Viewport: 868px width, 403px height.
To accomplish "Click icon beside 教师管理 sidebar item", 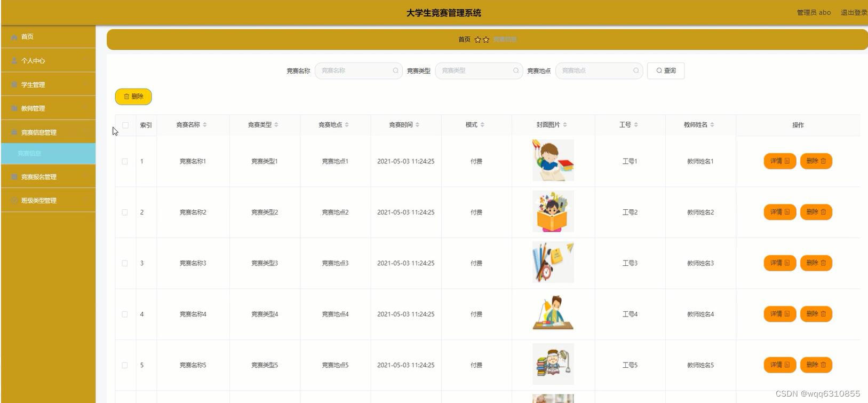I will point(14,108).
